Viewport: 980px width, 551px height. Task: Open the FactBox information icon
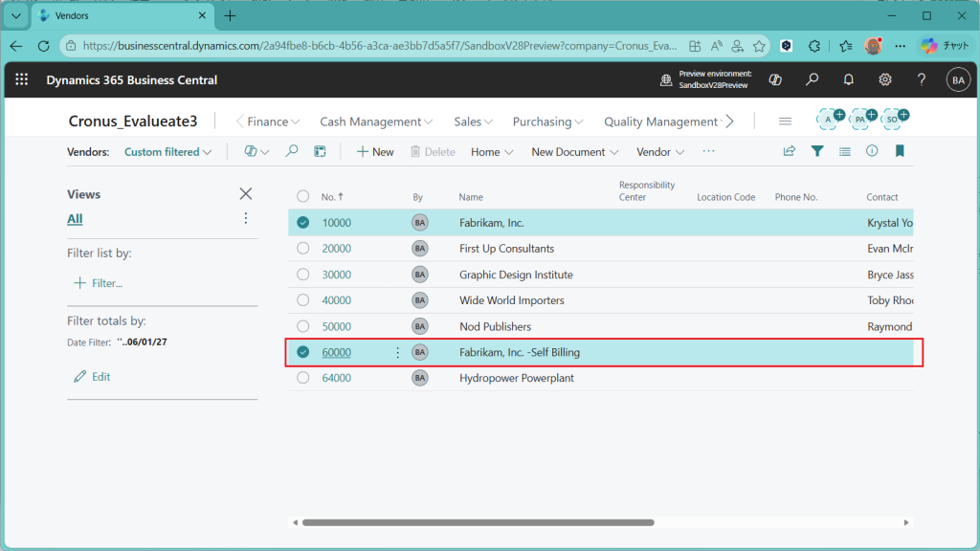(872, 151)
